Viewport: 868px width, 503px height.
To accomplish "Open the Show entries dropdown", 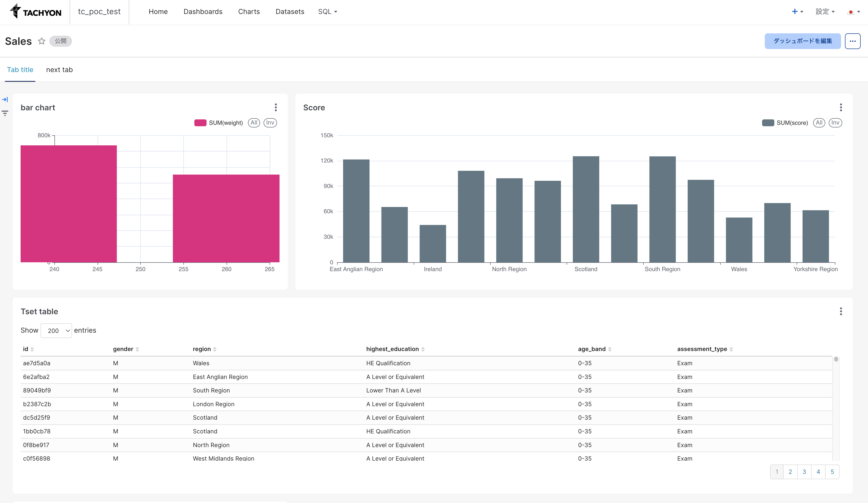I will pos(56,330).
